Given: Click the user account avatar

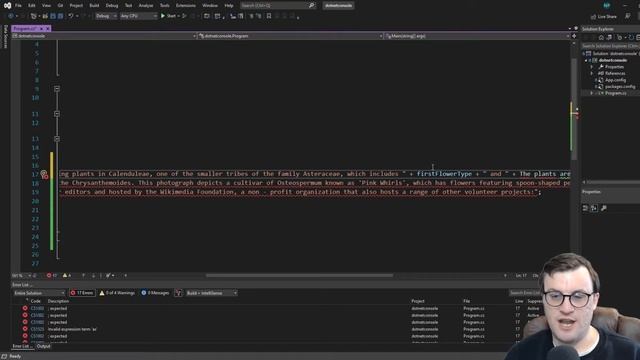Looking at the screenshot, I should 607,5.
